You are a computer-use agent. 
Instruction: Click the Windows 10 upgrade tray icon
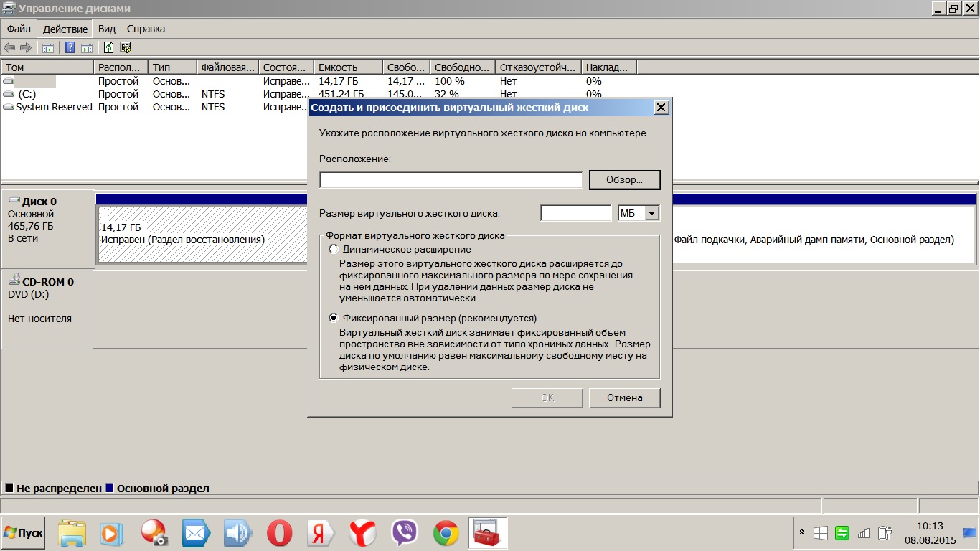821,533
